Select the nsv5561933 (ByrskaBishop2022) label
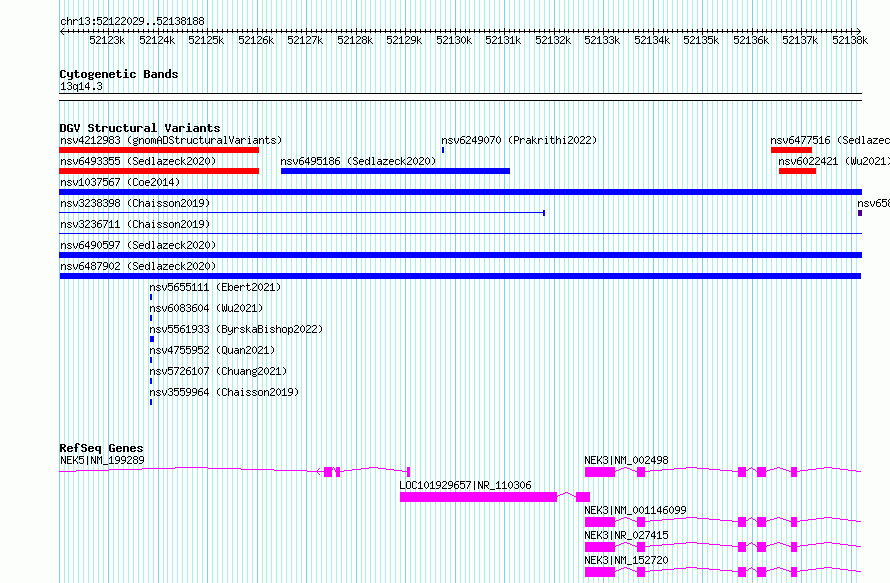The height and width of the screenshot is (583, 890). pos(236,329)
